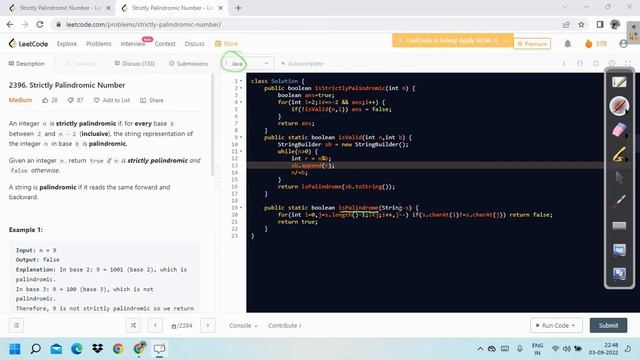Go to previous problem arrow

[155, 325]
